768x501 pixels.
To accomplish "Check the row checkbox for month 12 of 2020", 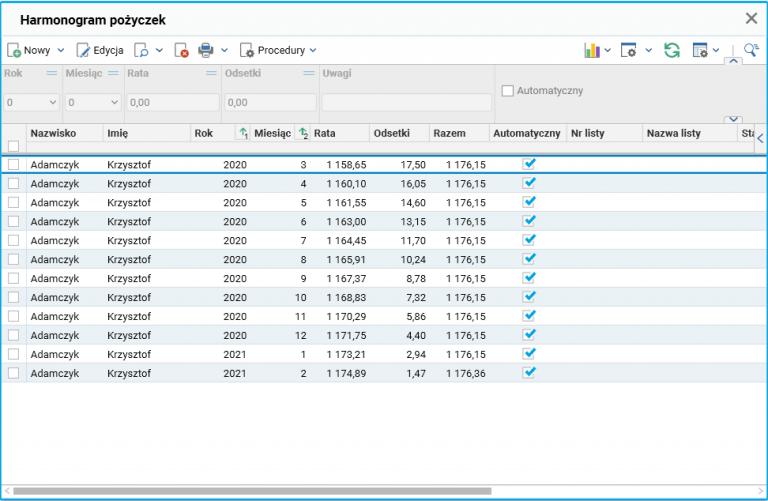I will click(14, 335).
